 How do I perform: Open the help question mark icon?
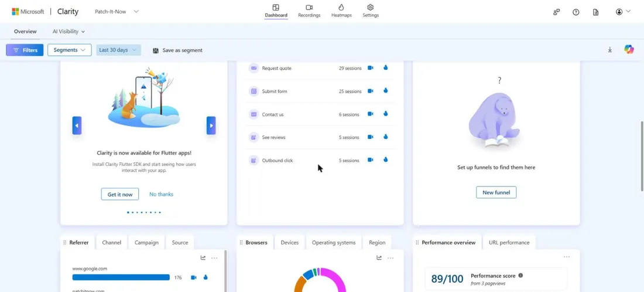click(x=576, y=12)
